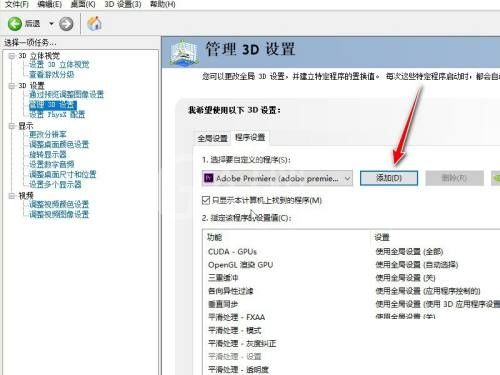This screenshot has height=375, width=500.
Task: Open 设置 PhysX 配置 item
Action: 57,115
